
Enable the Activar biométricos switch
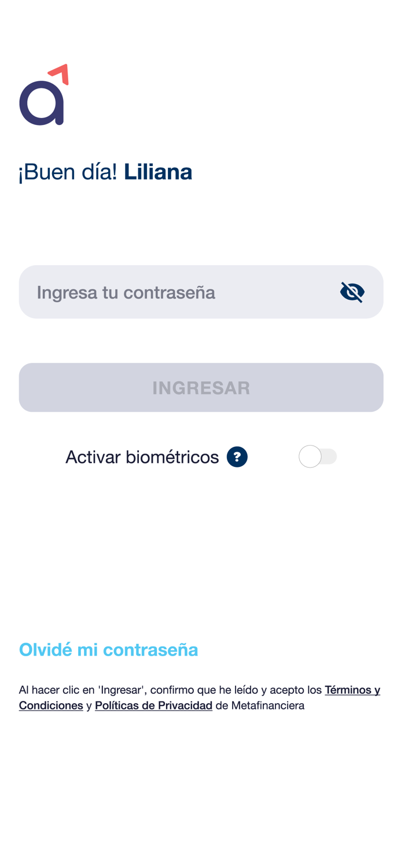point(318,456)
